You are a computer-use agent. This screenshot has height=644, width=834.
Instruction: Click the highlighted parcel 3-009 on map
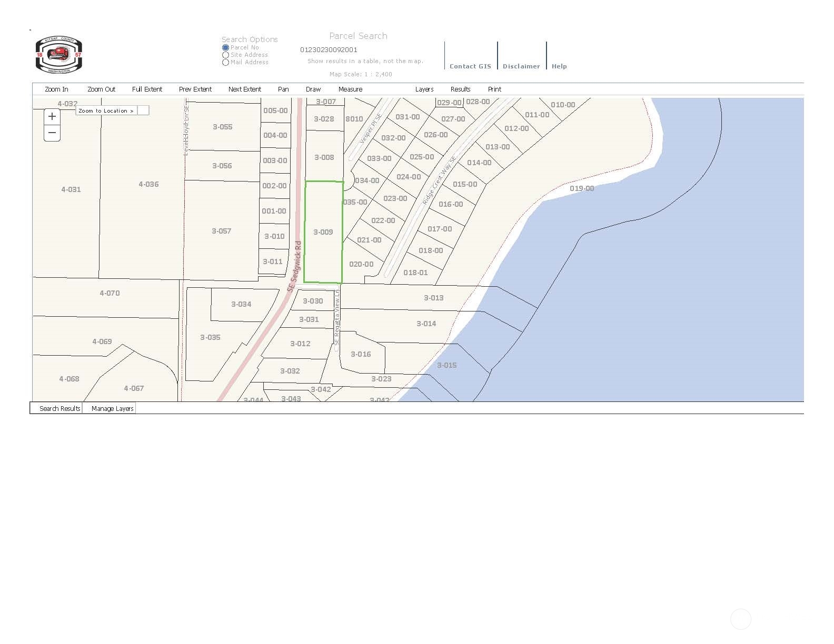click(x=323, y=232)
